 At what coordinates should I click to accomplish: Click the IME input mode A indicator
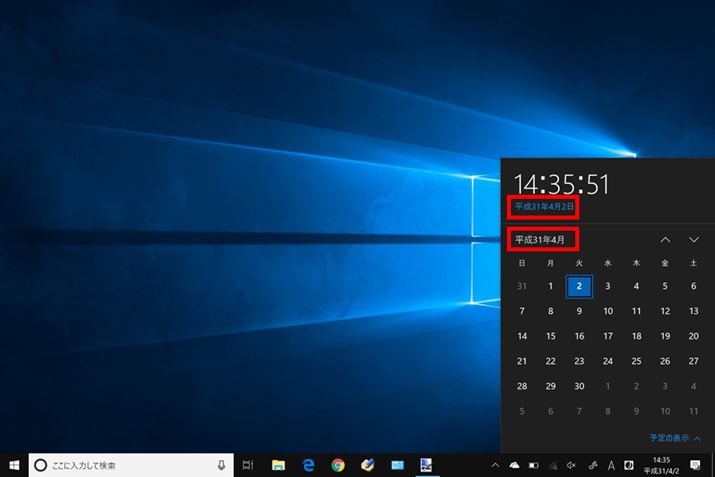[x=611, y=465]
